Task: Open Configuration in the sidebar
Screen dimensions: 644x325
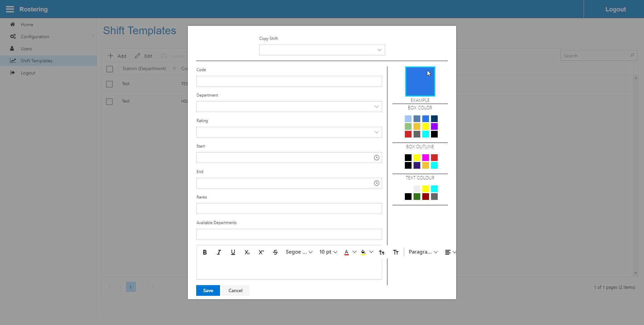Action: click(35, 37)
